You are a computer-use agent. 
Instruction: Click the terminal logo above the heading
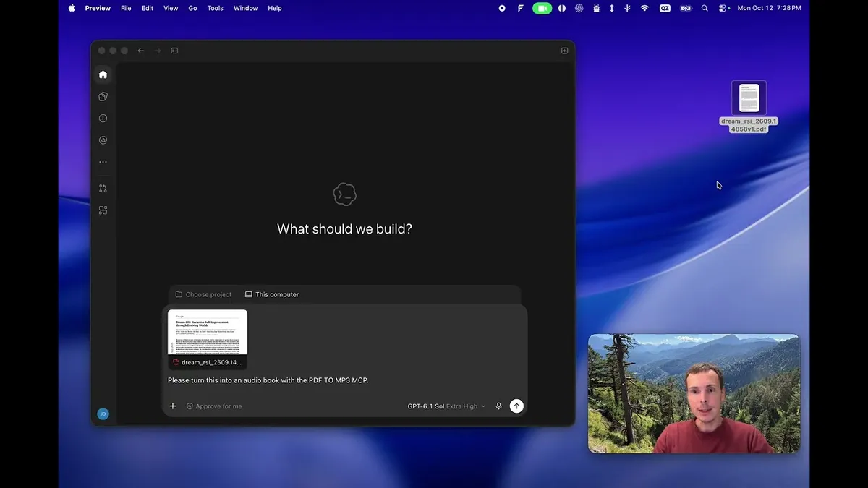point(344,194)
